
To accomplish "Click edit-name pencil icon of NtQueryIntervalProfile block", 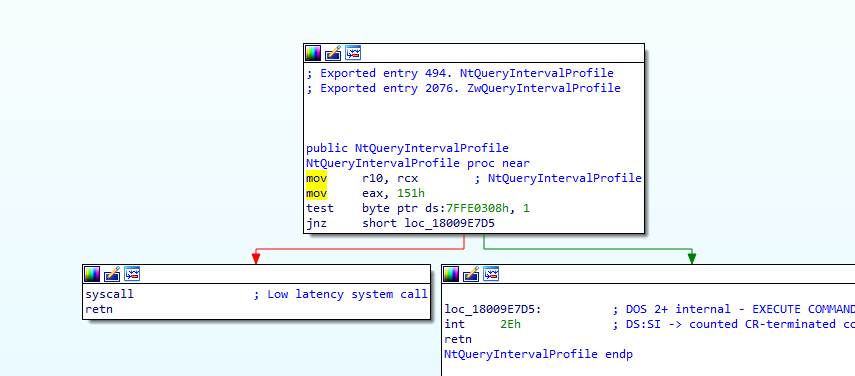I will click(x=333, y=53).
